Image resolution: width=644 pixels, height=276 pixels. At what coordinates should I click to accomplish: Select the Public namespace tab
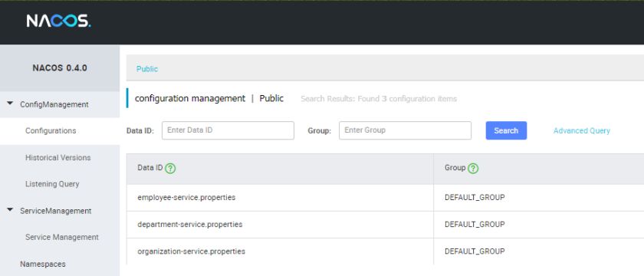[x=147, y=69]
